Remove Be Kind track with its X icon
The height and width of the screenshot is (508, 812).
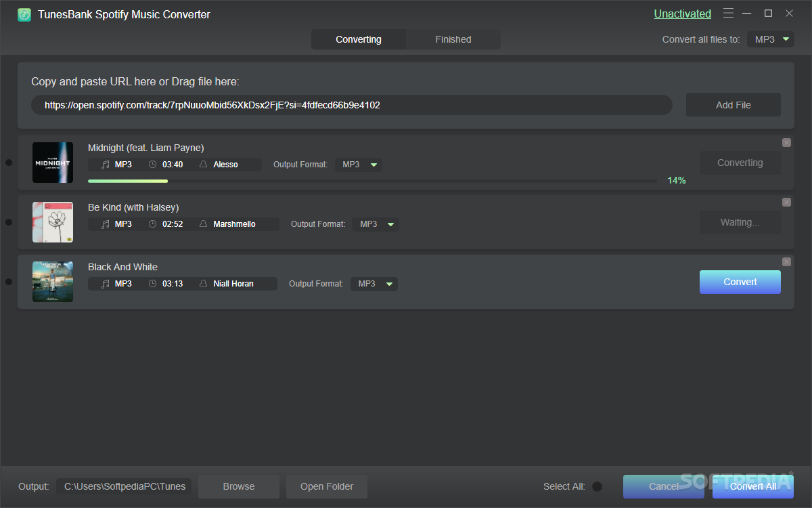click(786, 202)
